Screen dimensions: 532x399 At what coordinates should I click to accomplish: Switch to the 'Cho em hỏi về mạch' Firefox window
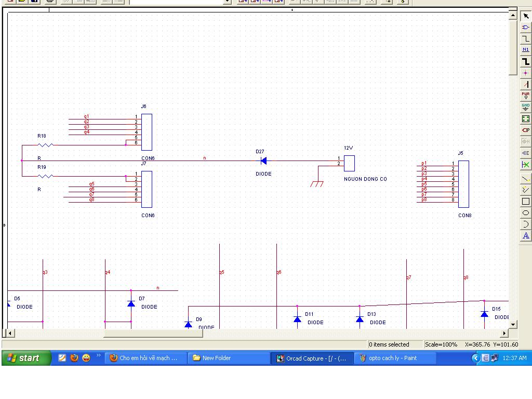(x=145, y=358)
